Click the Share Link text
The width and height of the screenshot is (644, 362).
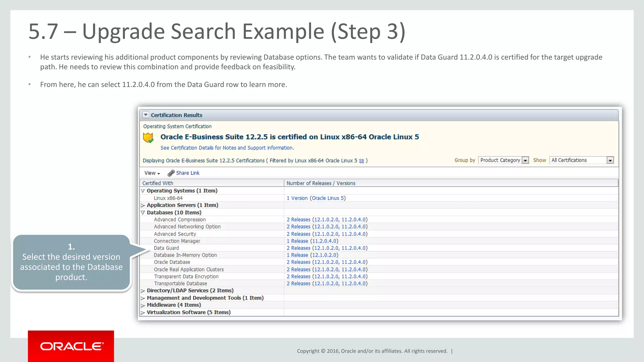coord(188,173)
